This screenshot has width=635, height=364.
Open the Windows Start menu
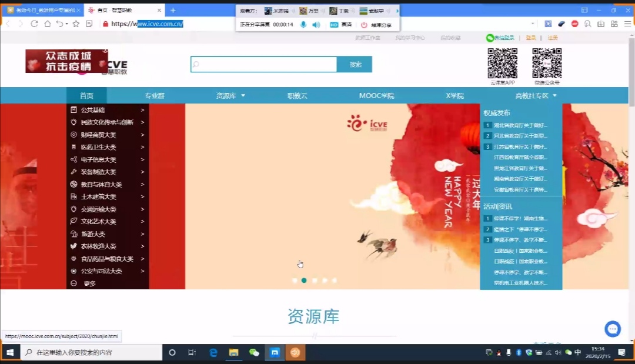click(x=10, y=352)
